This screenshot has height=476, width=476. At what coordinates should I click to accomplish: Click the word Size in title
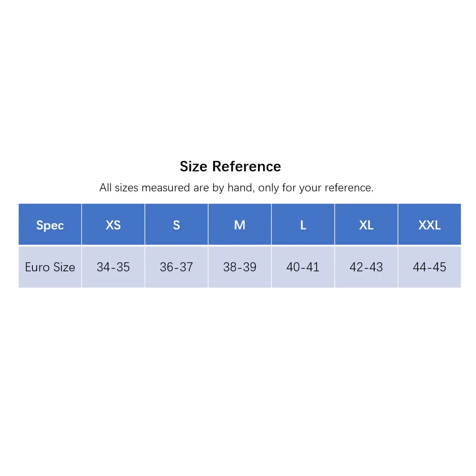(193, 166)
